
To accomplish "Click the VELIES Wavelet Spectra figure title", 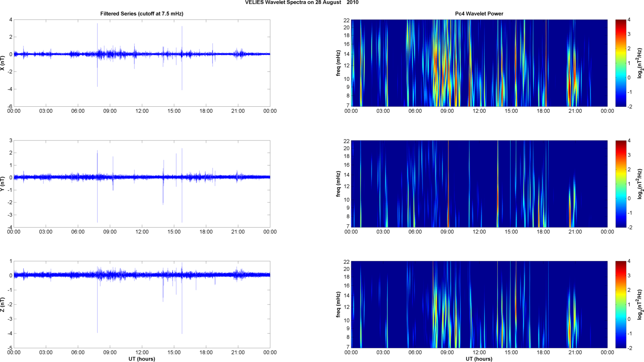I will [x=301, y=3].
